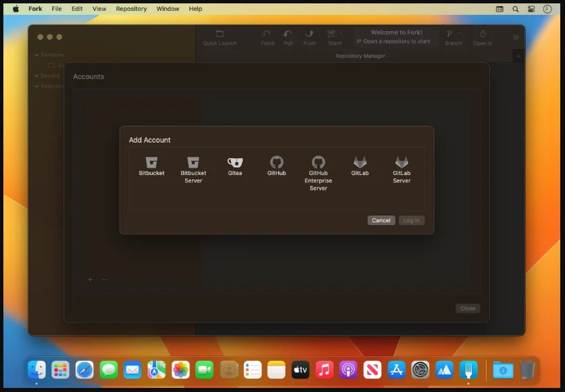Launch Safari from the Dock
Image resolution: width=565 pixels, height=392 pixels.
click(x=84, y=370)
